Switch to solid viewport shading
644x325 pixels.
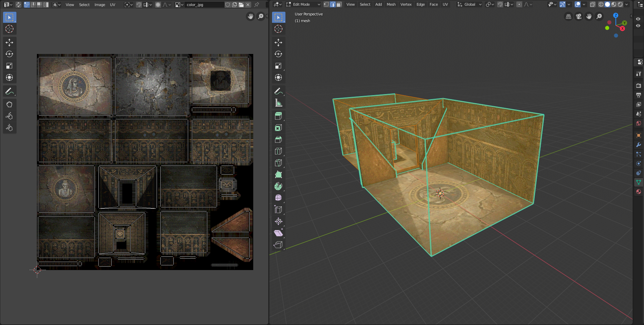(x=607, y=4)
